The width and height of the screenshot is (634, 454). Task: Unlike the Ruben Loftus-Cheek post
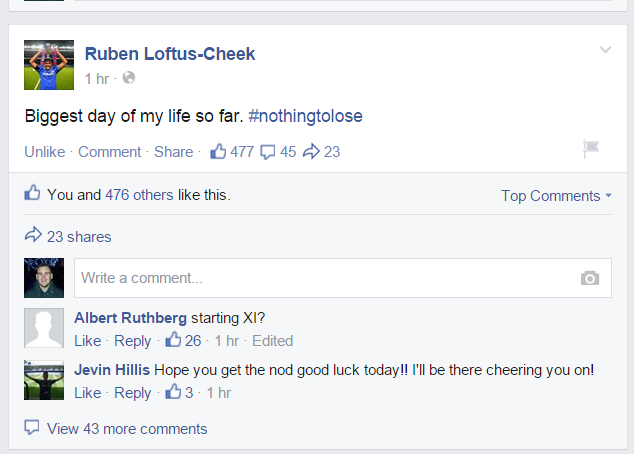tap(45, 152)
